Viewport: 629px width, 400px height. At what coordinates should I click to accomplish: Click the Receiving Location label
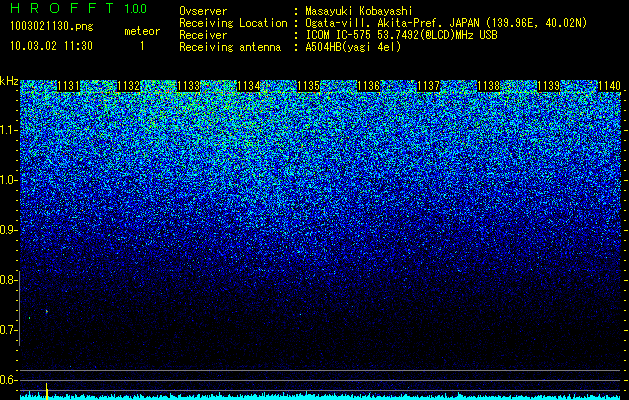(x=233, y=23)
